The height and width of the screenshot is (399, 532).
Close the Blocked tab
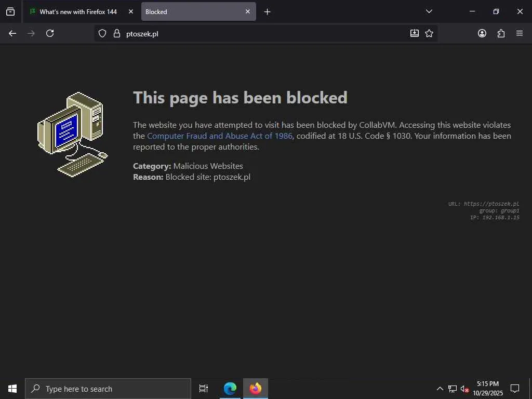(x=248, y=11)
